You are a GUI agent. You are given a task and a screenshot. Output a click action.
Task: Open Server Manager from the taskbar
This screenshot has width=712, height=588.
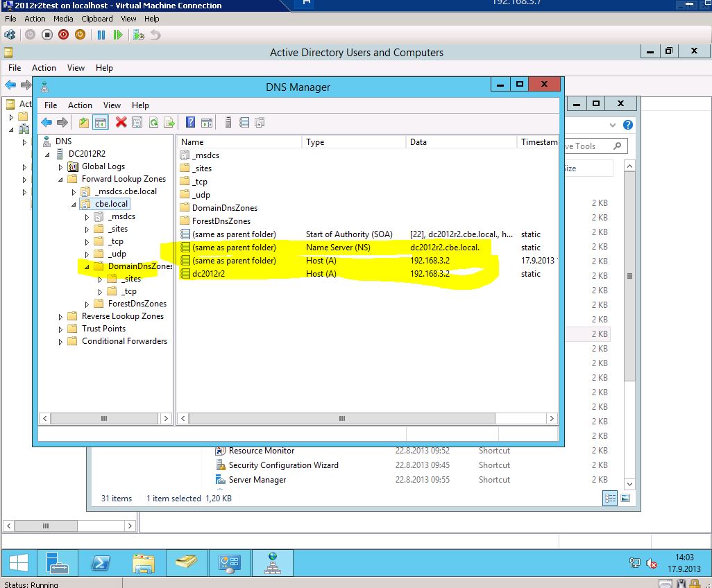[x=58, y=563]
